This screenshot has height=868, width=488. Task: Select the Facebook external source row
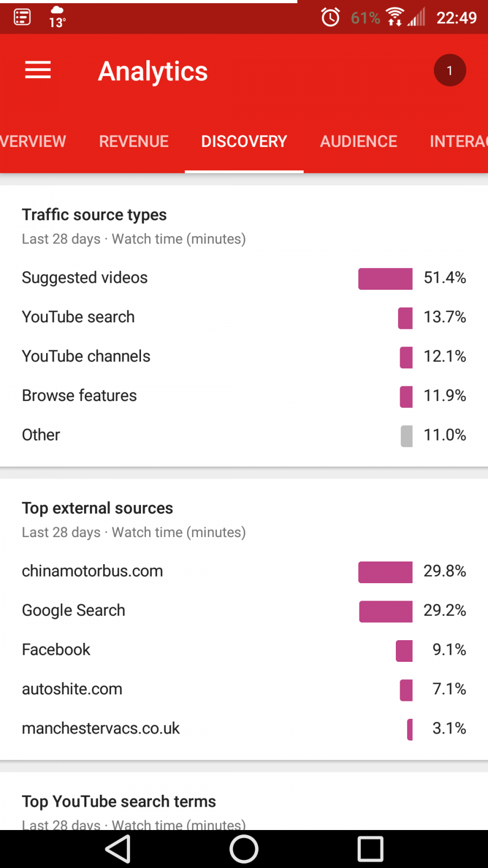[244, 649]
